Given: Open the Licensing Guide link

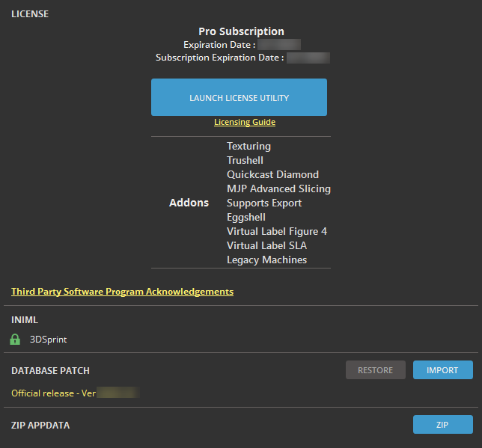Looking at the screenshot, I should [244, 122].
